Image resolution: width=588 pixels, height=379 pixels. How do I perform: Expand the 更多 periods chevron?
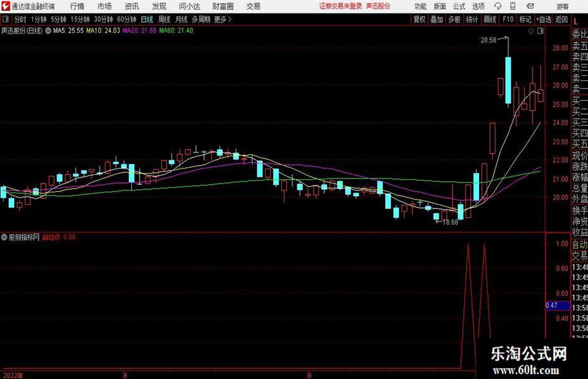tap(230, 19)
